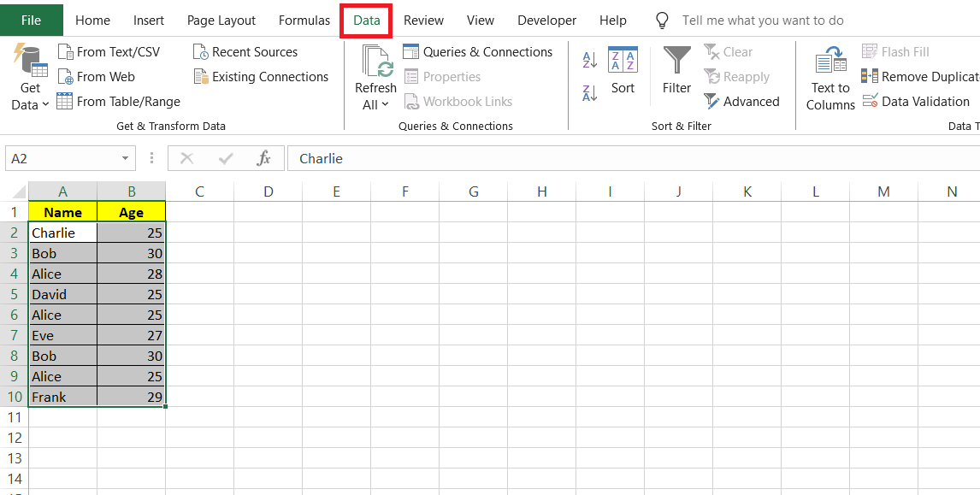Viewport: 980px width, 495px height.
Task: Select column C header
Action: [x=199, y=192]
